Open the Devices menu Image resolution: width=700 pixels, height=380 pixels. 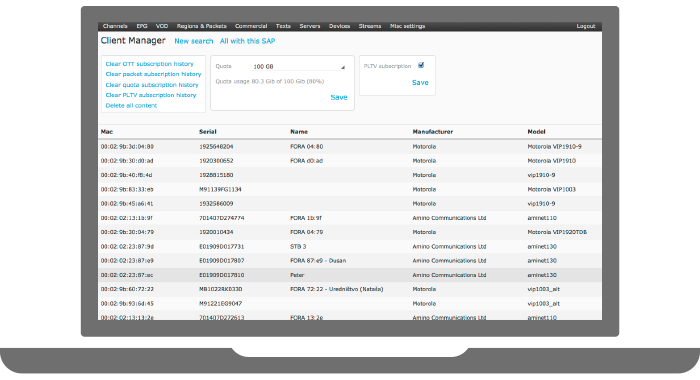click(x=339, y=26)
